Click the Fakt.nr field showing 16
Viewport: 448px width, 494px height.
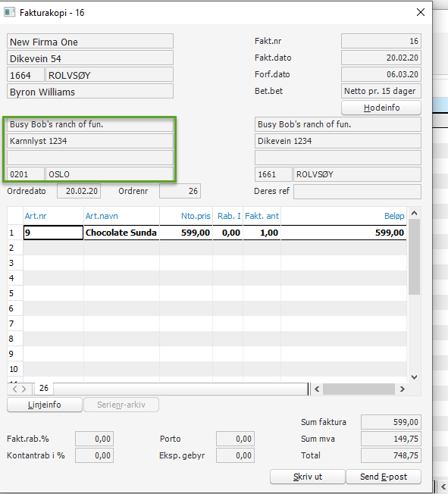[381, 41]
